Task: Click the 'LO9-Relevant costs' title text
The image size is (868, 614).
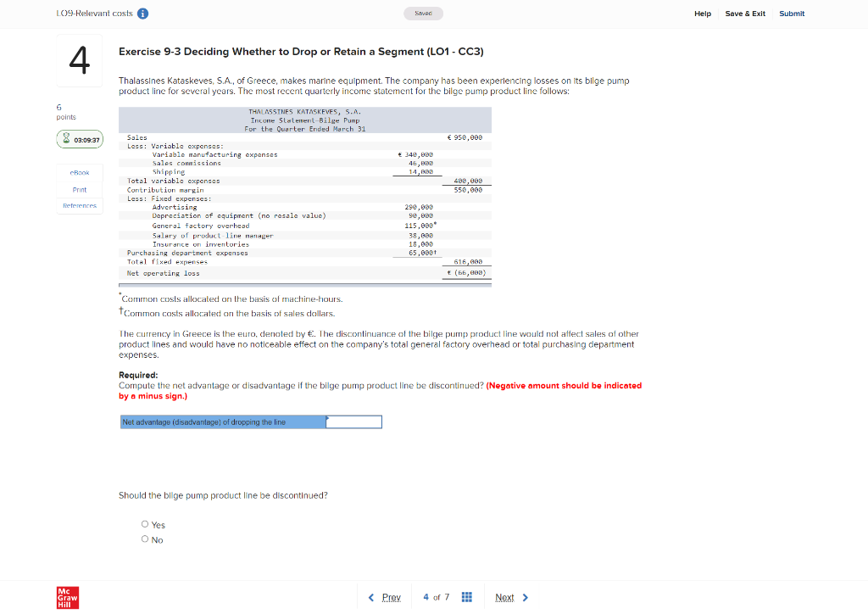Action: click(94, 14)
